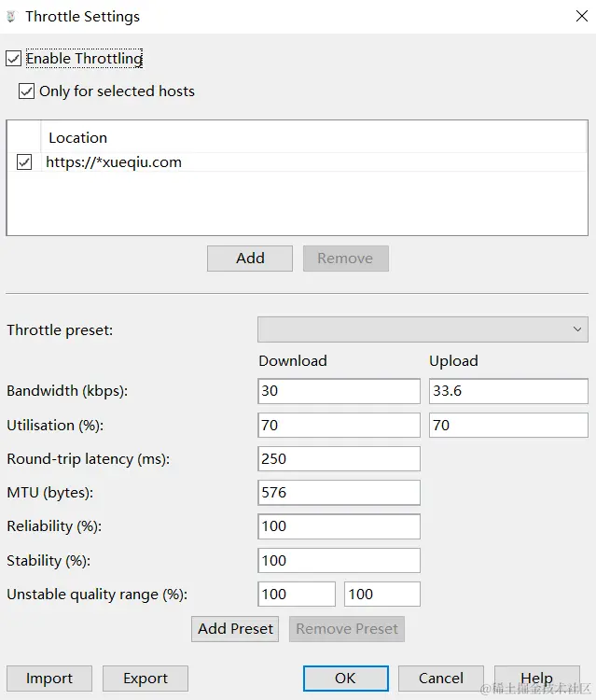Close the Throttle Settings dialog

(581, 16)
